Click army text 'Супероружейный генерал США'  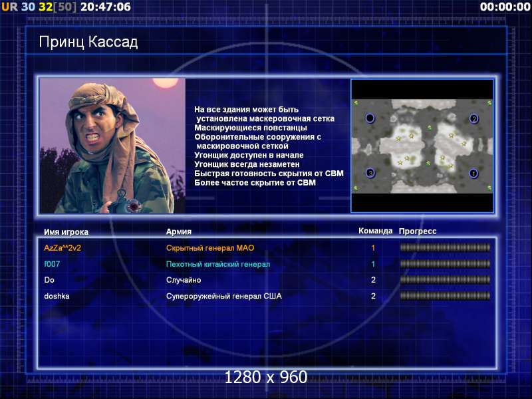[x=224, y=296]
